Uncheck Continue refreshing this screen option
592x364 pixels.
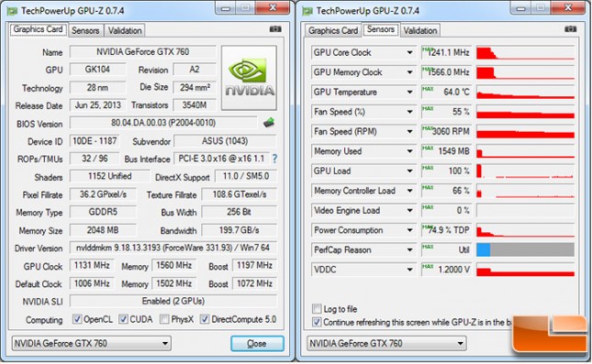click(x=317, y=322)
